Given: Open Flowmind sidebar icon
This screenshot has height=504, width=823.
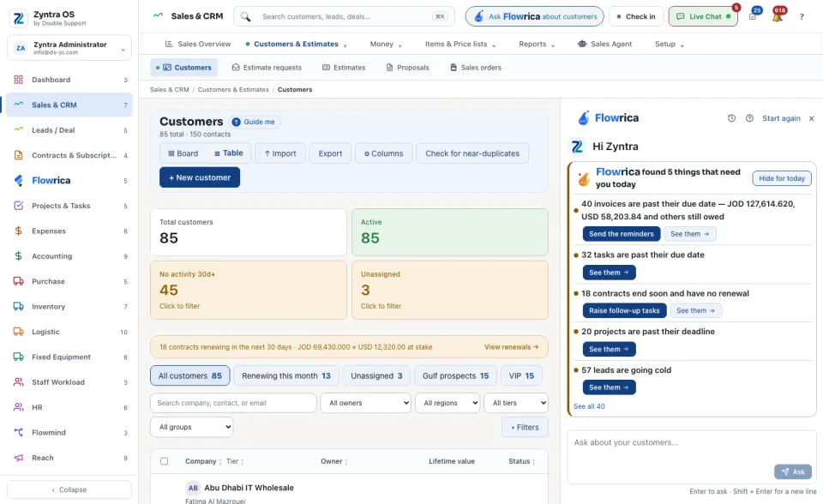Looking at the screenshot, I should 18,432.
